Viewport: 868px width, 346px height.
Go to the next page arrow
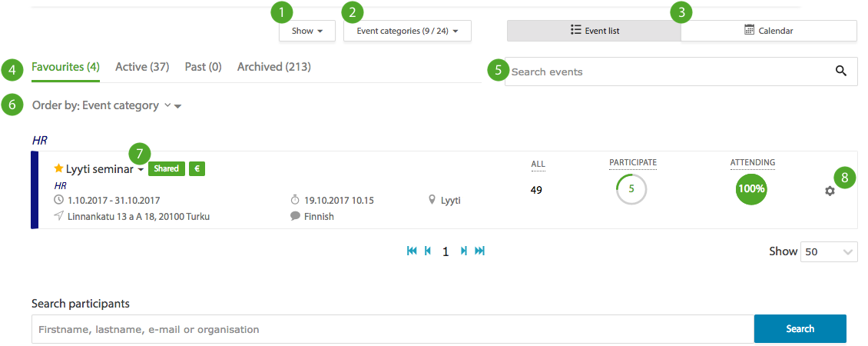pos(464,251)
